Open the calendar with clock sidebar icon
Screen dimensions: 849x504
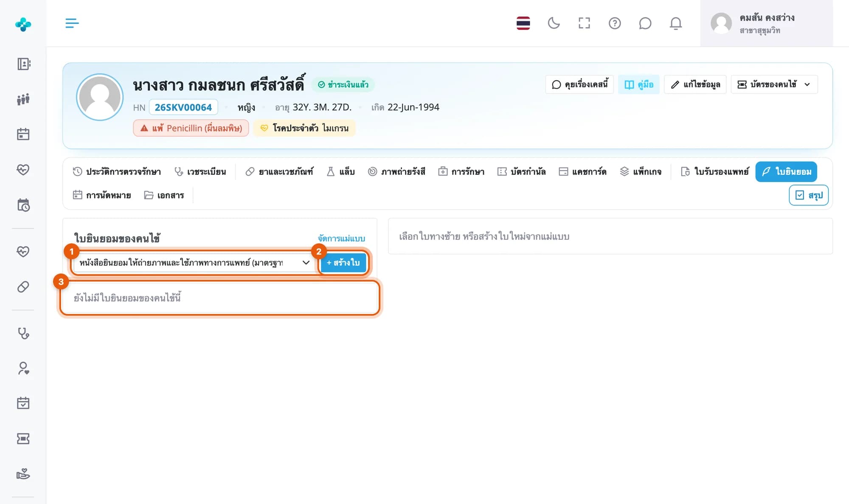coord(23,205)
